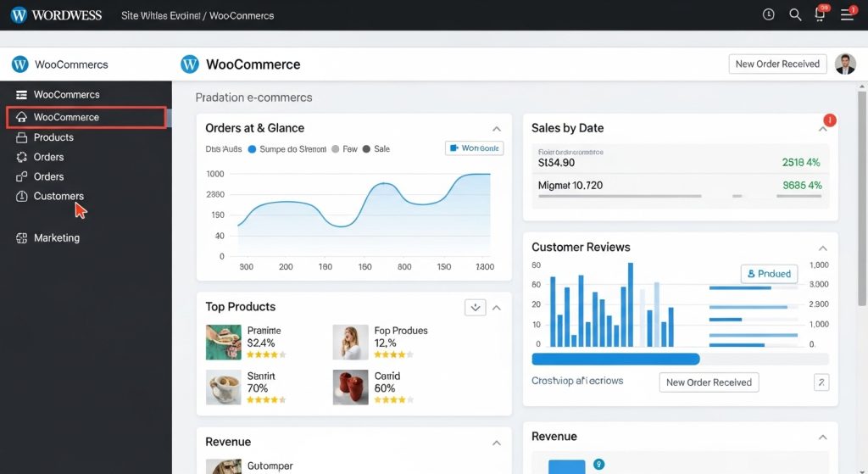Select the 2518 4% green figure
Image resolution: width=868 pixels, height=474 pixels.
click(801, 162)
